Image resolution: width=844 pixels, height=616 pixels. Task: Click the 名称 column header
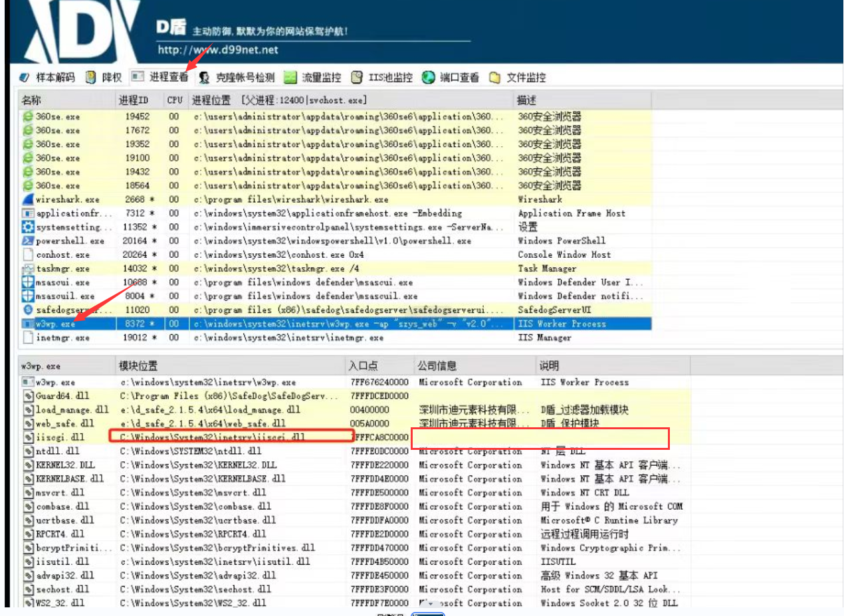tap(31, 100)
